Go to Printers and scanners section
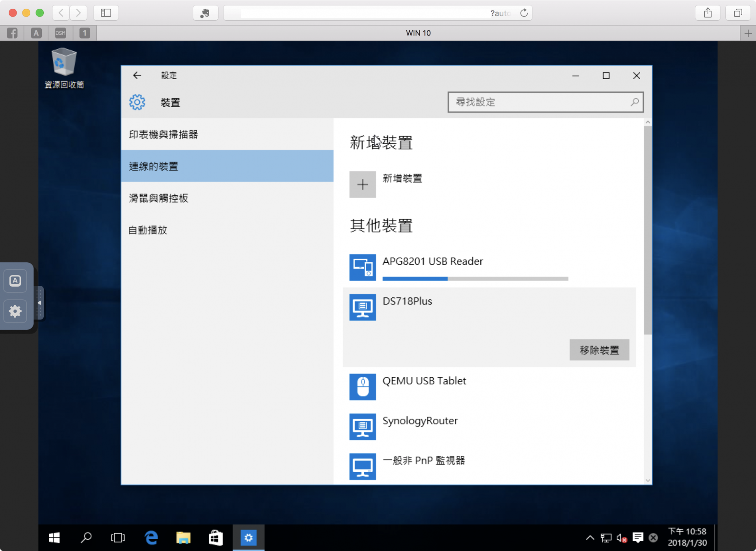The image size is (756, 551). click(163, 134)
